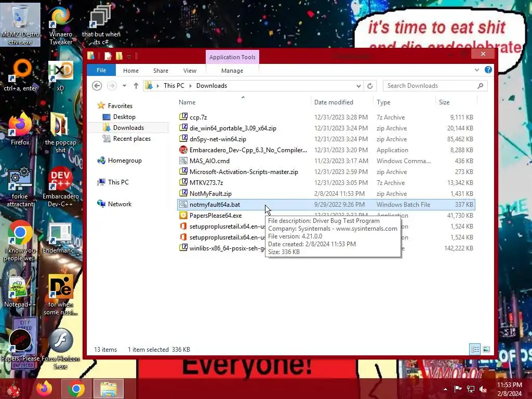Expand the address bar history dropdown

(358, 86)
